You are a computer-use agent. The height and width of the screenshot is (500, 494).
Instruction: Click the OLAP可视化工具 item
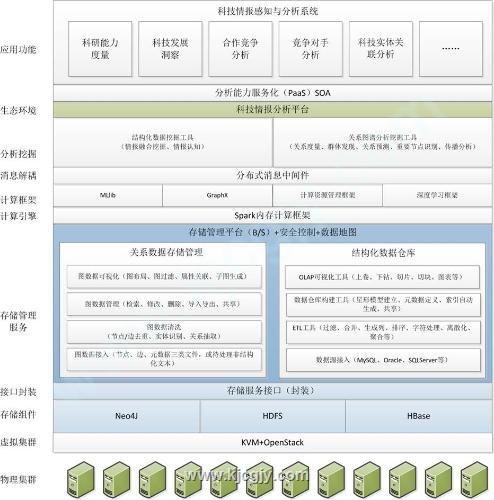point(382,277)
